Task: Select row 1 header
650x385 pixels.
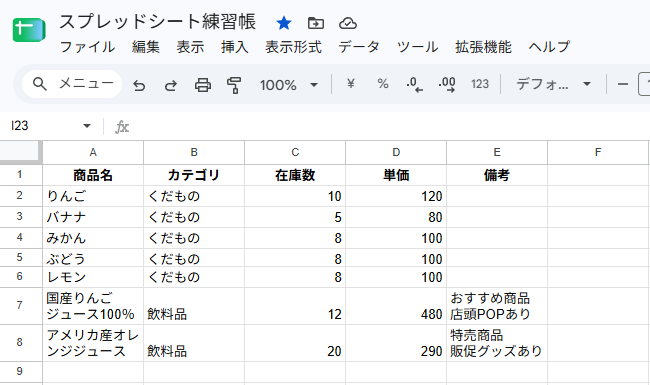Action: [x=21, y=175]
